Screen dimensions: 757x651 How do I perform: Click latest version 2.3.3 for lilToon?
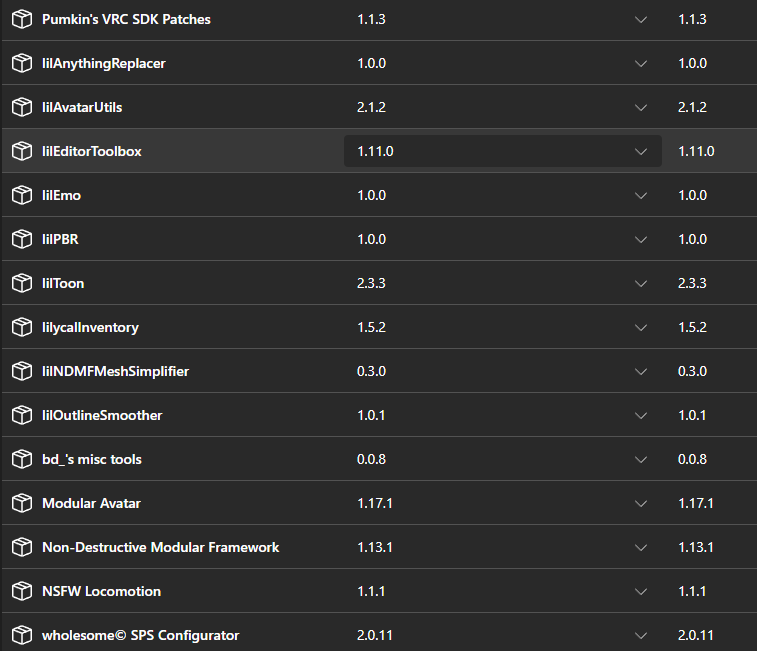click(x=692, y=283)
